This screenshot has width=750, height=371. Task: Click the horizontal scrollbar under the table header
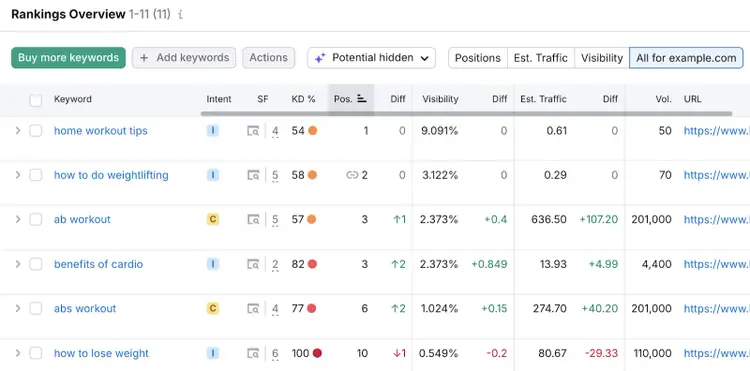tap(466, 114)
